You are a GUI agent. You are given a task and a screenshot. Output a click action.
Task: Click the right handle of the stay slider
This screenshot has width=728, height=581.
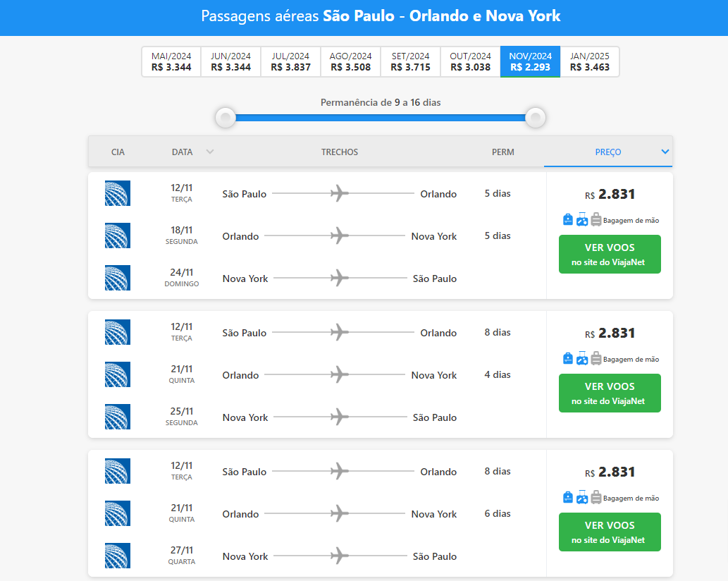point(536,117)
